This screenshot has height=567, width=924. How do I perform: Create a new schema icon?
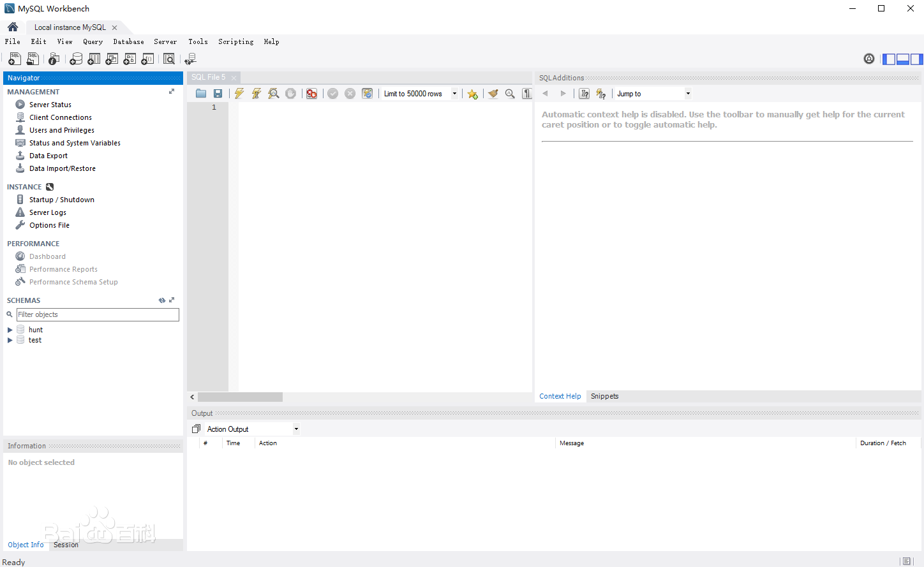(x=76, y=59)
